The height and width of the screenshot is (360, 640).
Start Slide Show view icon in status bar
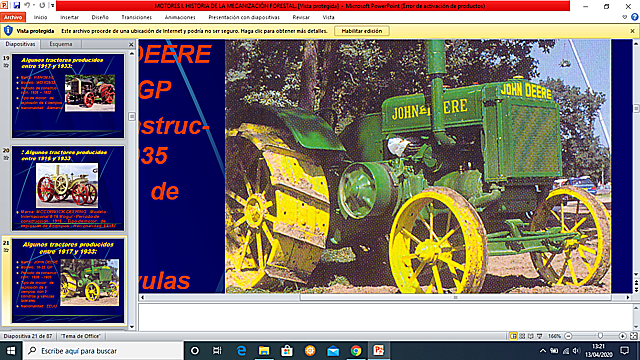540,336
